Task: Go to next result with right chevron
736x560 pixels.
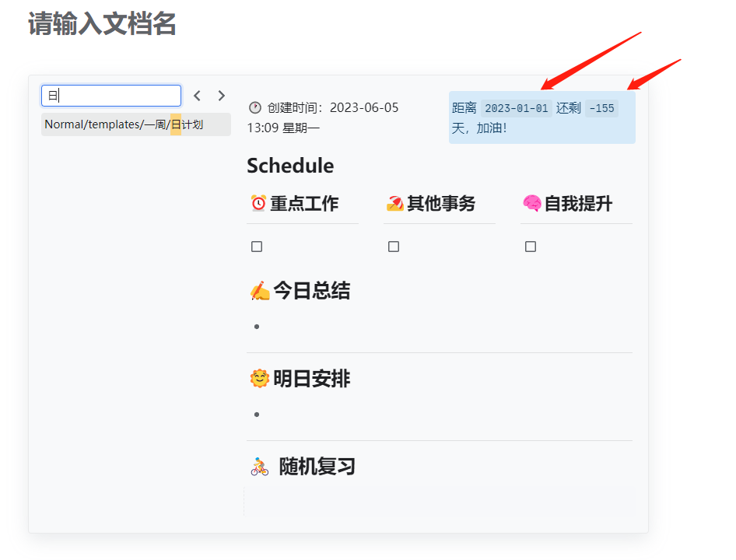Action: click(x=222, y=96)
